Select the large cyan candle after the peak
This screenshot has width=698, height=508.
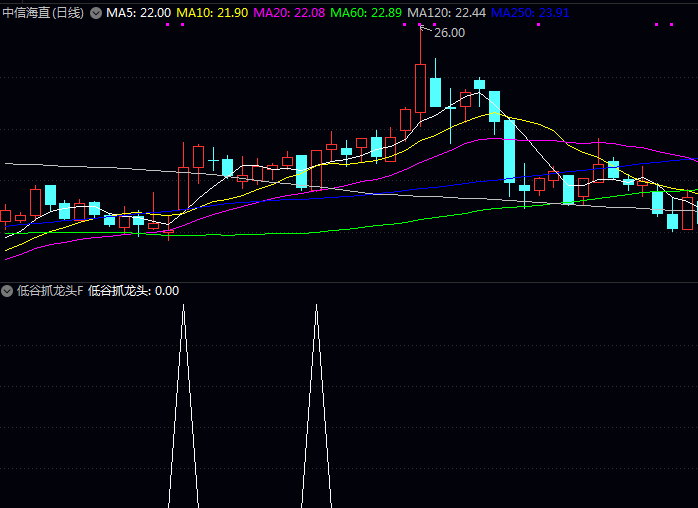[x=509, y=150]
